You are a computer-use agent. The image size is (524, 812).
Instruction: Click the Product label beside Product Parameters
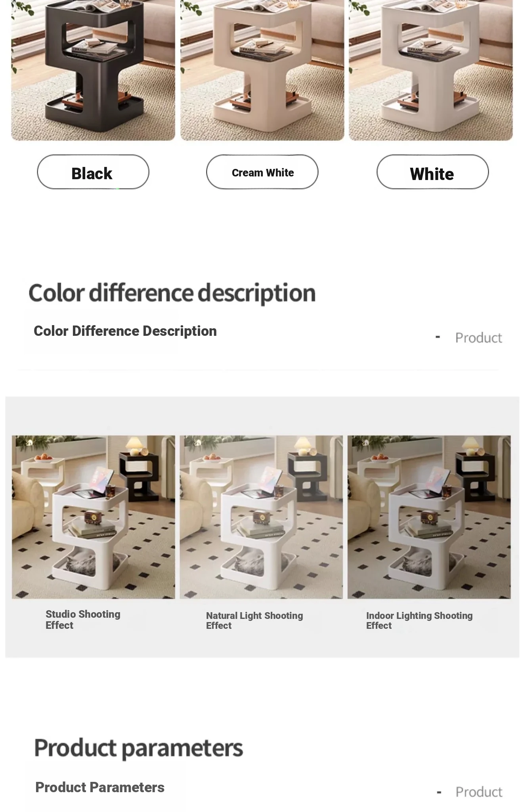tap(479, 792)
